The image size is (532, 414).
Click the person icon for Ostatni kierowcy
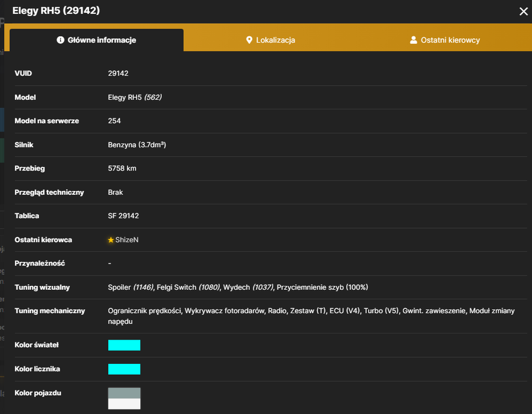[x=413, y=40]
